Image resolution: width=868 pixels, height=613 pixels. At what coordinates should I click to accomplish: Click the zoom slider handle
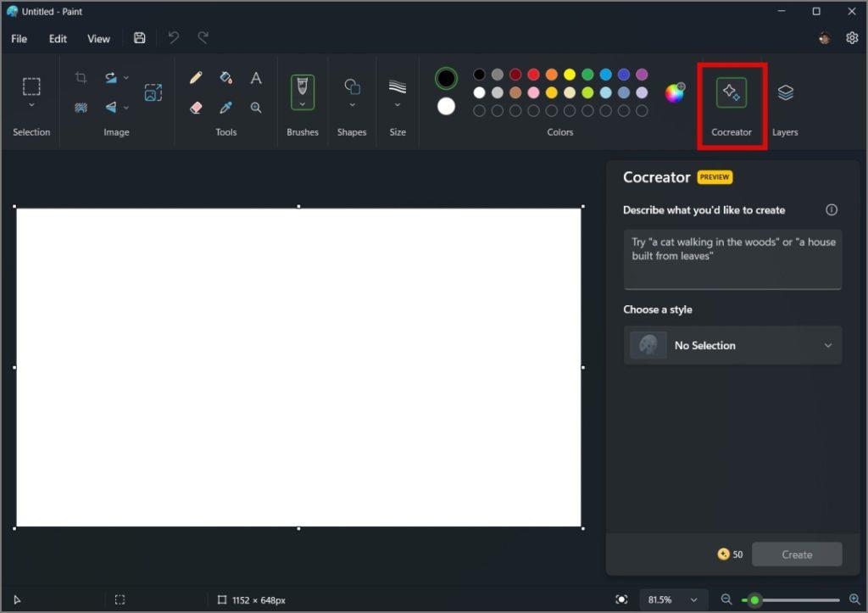[x=754, y=599]
